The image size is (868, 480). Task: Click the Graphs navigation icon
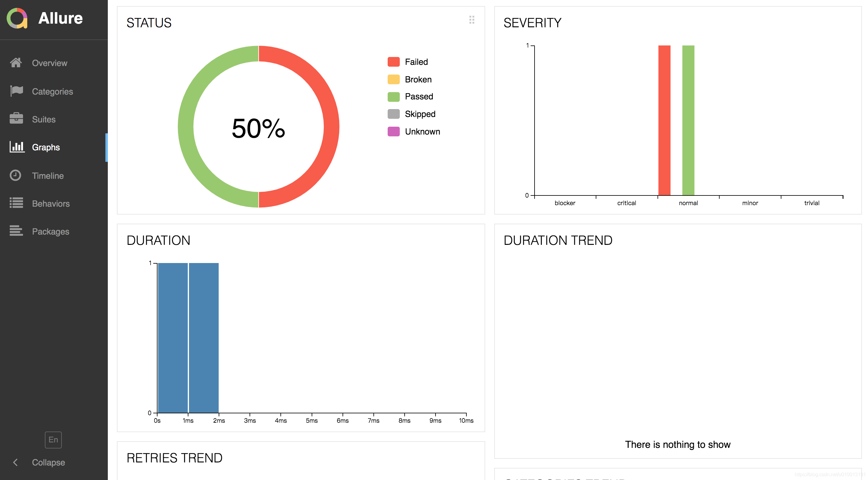pyautogui.click(x=16, y=147)
